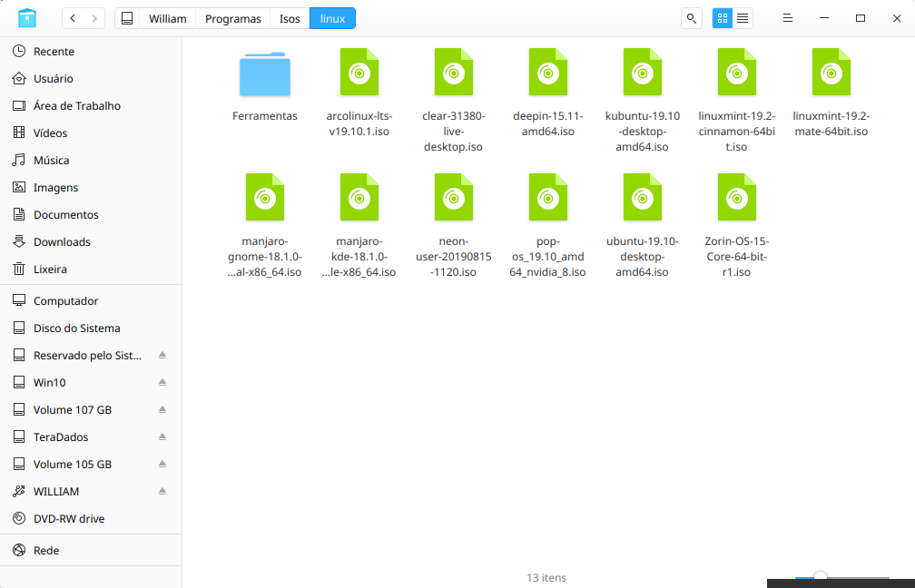Eject Volume 105 GB

162,465
